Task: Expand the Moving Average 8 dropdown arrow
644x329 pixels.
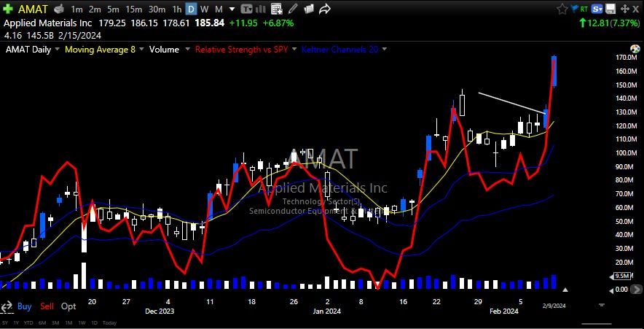Action: pos(142,50)
